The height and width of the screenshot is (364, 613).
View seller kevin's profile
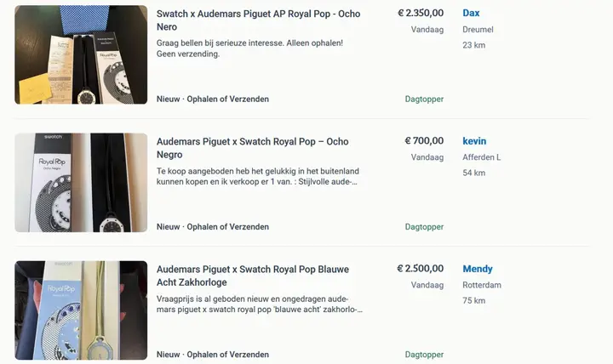(474, 141)
